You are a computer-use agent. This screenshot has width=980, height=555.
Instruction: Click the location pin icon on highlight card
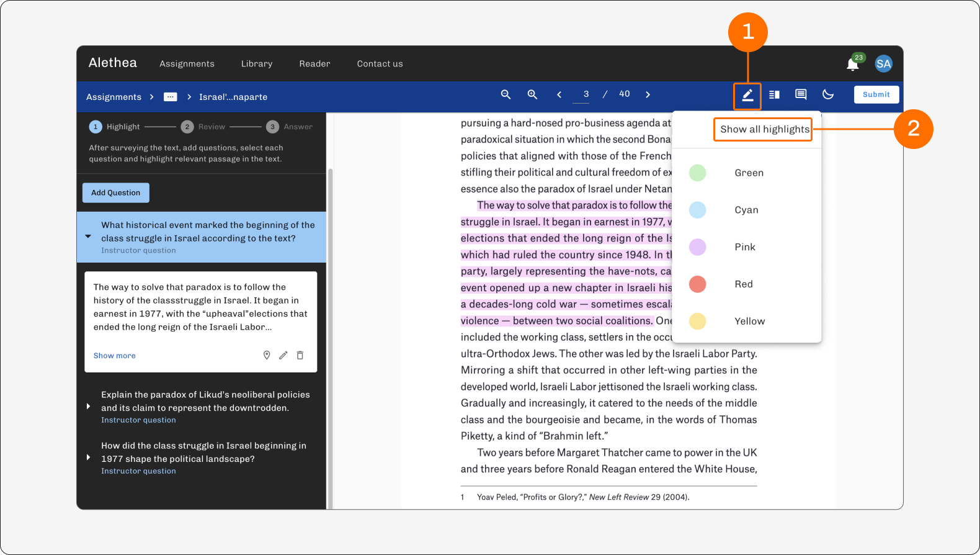(x=267, y=355)
